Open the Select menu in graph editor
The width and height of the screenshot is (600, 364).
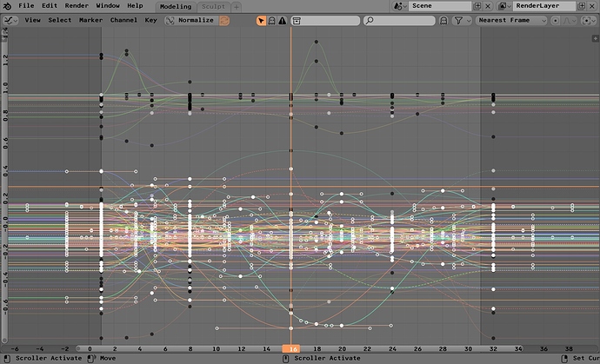pyautogui.click(x=60, y=20)
